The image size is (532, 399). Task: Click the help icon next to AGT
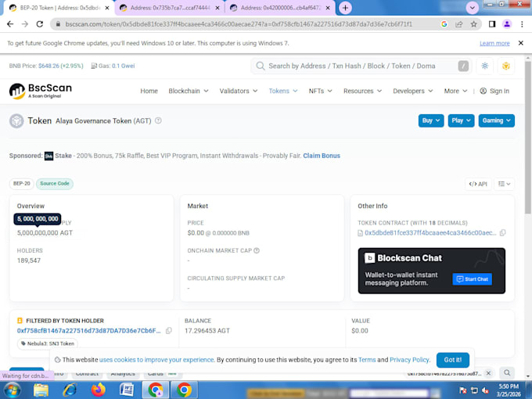click(x=158, y=120)
